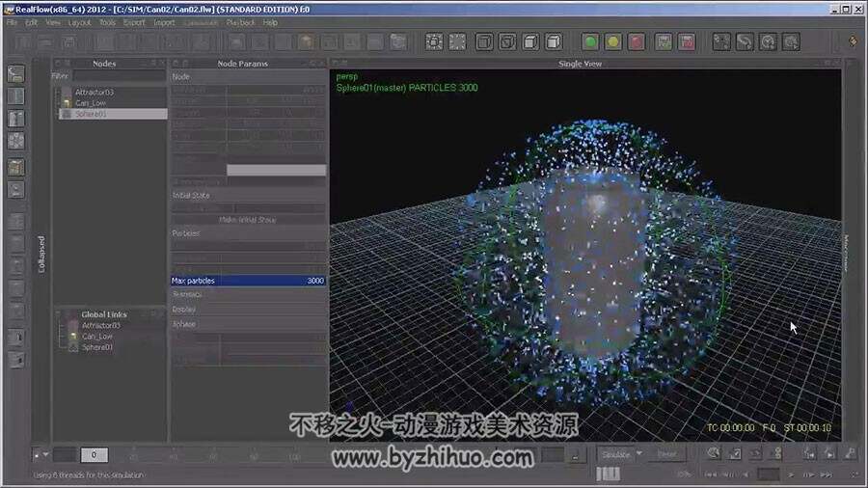Select Can_Low in Global Links

coord(97,337)
